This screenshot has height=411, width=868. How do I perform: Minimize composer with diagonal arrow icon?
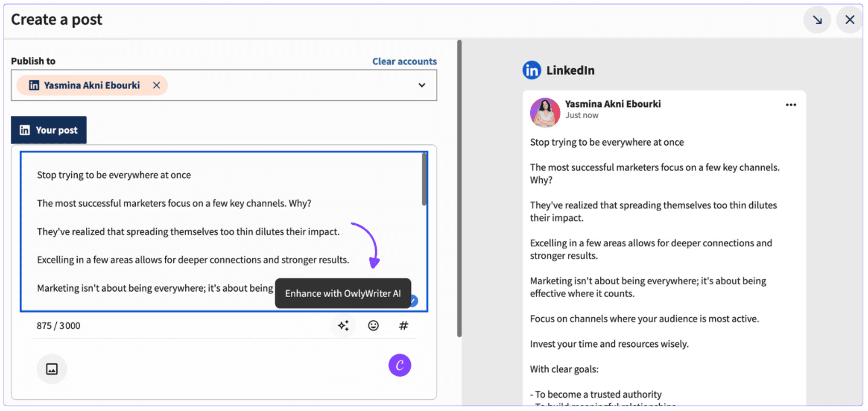[x=817, y=20]
